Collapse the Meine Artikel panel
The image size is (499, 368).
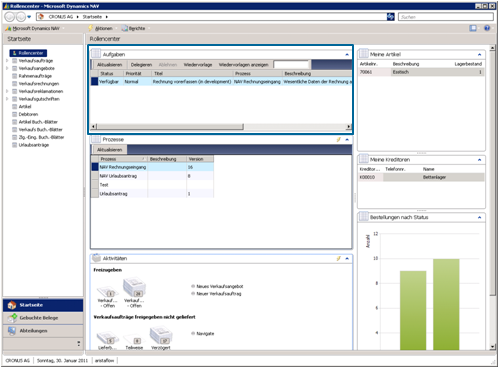pyautogui.click(x=479, y=54)
